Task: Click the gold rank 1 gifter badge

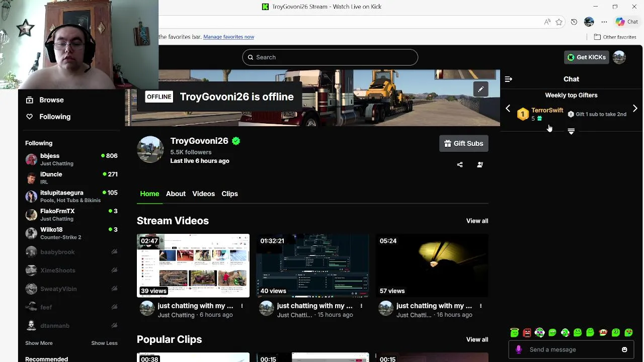Action: (523, 114)
